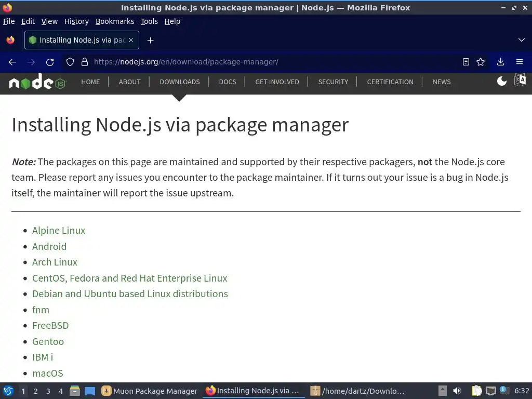Switch to workspace 4
The image size is (532, 399).
pos(61,391)
